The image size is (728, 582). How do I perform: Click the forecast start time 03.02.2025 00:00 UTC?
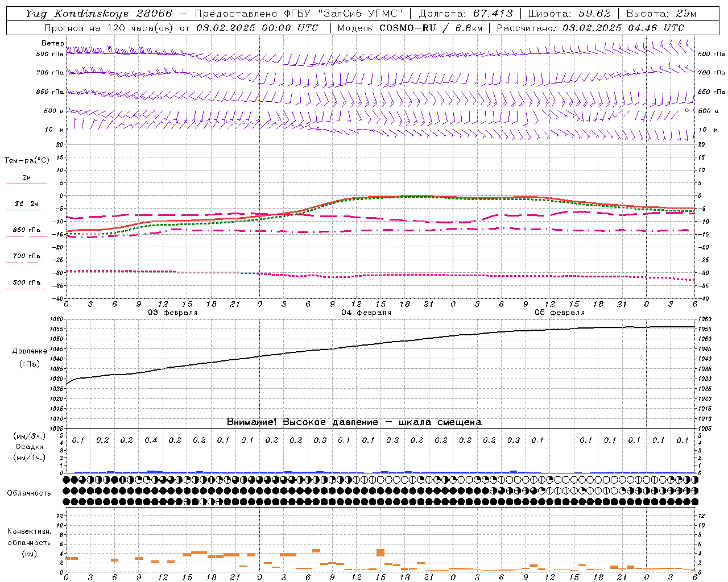click(x=258, y=28)
